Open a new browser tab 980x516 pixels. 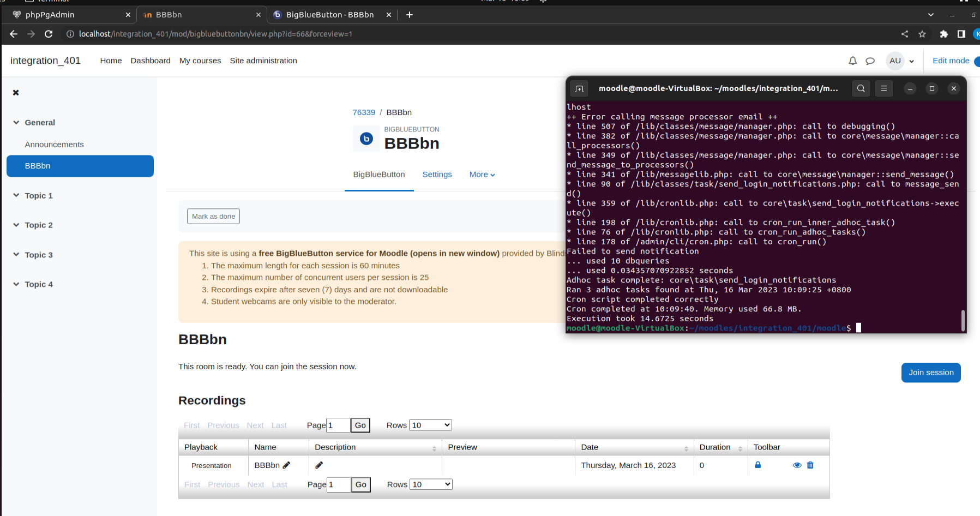(410, 15)
